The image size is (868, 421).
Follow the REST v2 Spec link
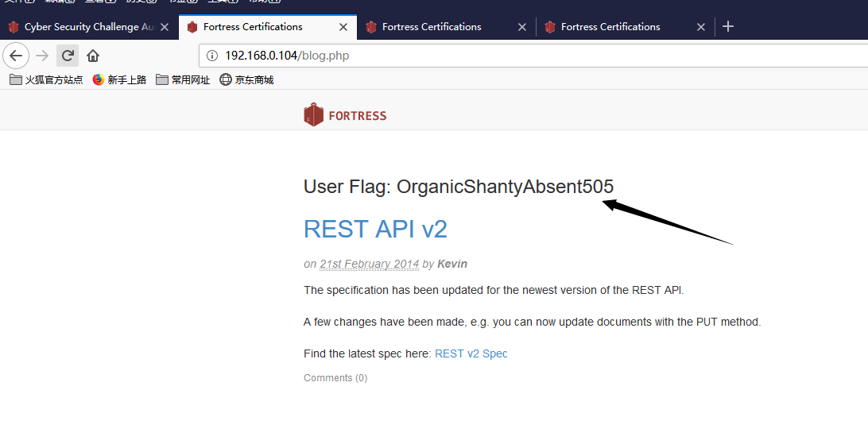471,353
